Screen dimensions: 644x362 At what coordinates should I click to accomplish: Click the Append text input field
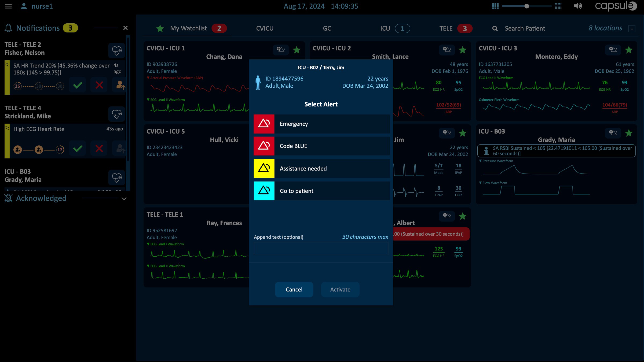[321, 249]
